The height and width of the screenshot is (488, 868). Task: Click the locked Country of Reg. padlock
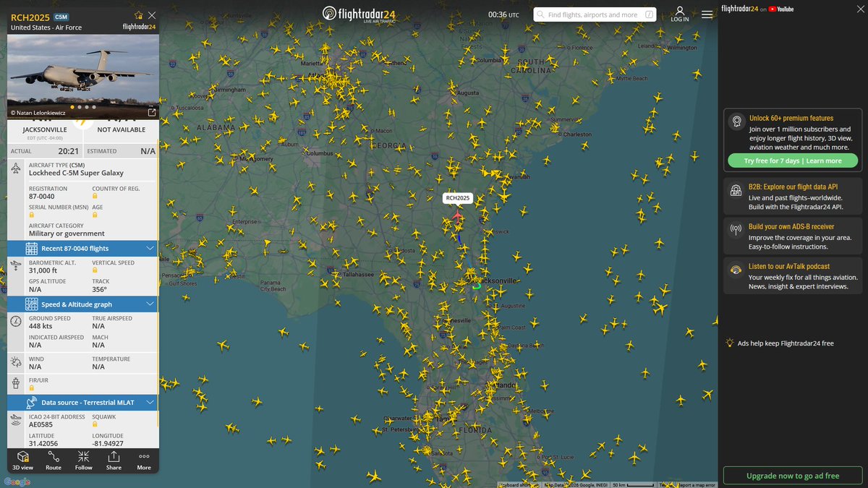coord(95,196)
